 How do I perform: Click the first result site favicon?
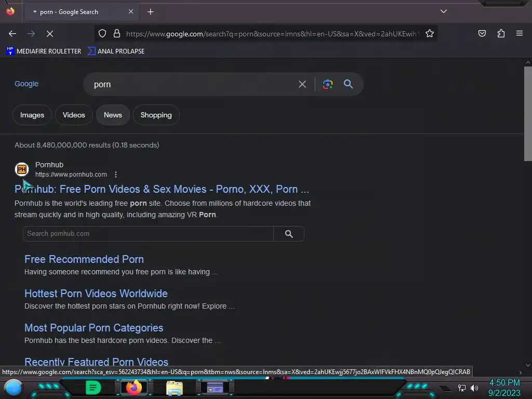click(x=22, y=169)
